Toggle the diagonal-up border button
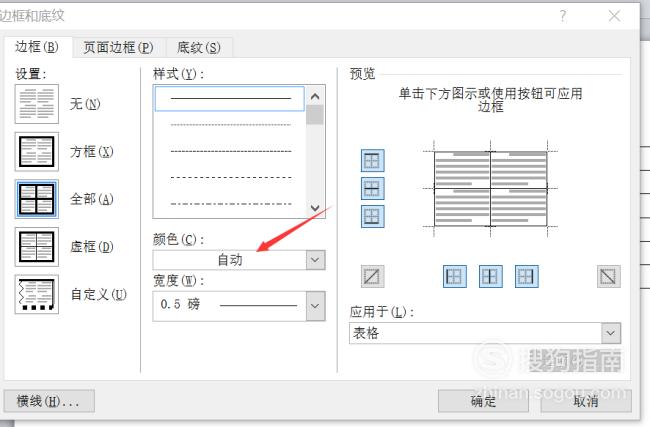 click(372, 277)
